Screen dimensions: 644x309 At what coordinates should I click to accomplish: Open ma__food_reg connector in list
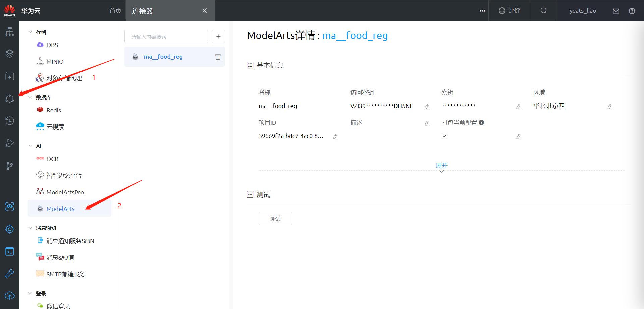point(175,57)
